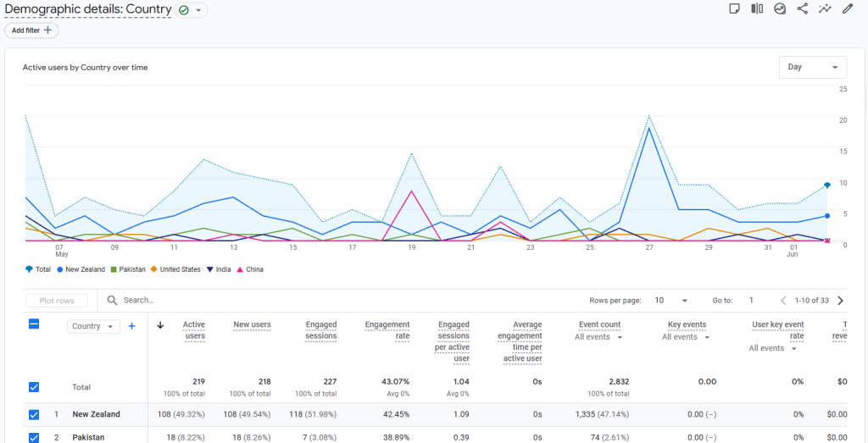Sort by New users column

(x=252, y=324)
